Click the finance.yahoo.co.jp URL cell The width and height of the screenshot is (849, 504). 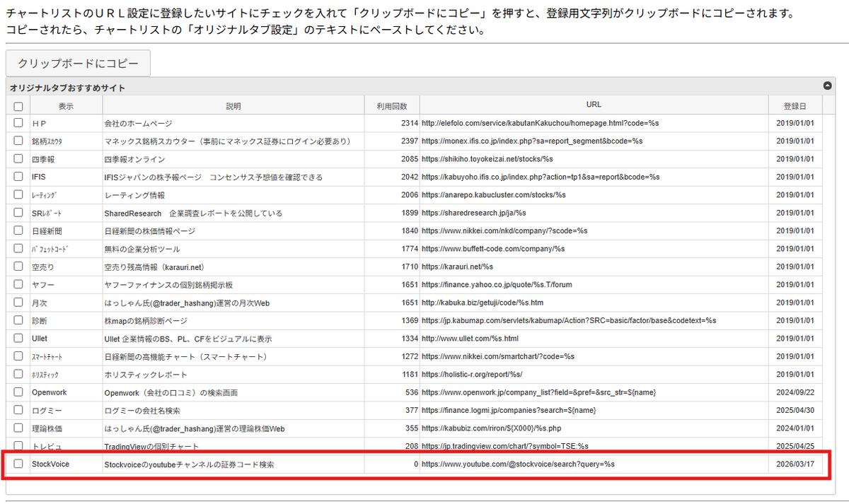pyautogui.click(x=594, y=285)
